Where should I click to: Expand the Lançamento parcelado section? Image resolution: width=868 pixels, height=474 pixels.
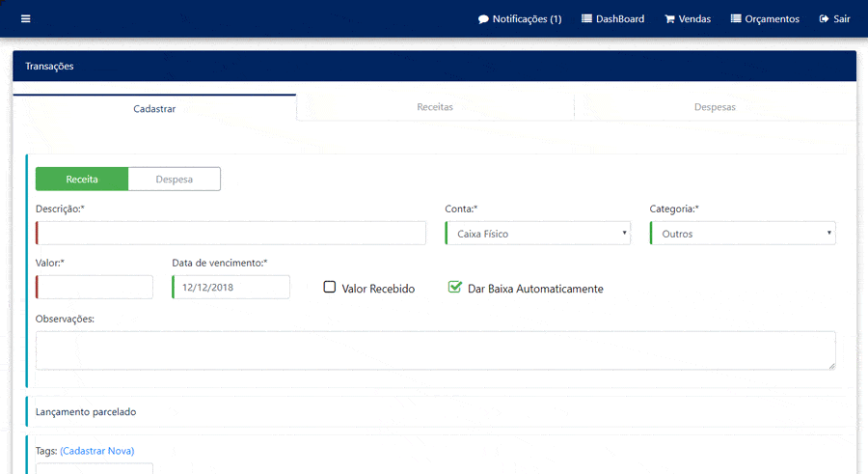[x=86, y=412]
